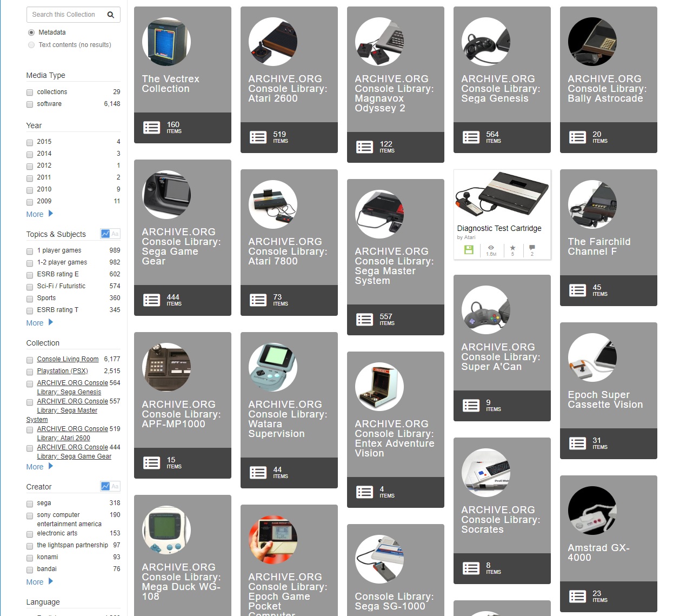The height and width of the screenshot is (616, 673).
Task: Open the Mega Duck WG-108 handheld thumbnail
Action: tap(166, 530)
